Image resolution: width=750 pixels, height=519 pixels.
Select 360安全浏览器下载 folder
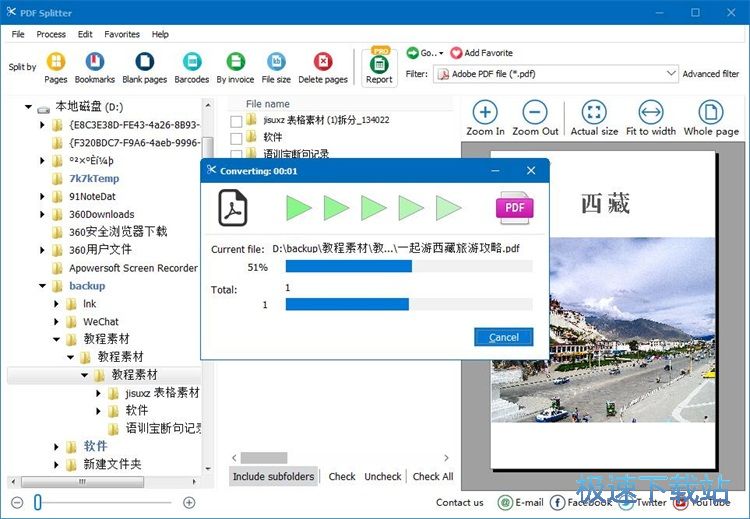click(x=118, y=232)
